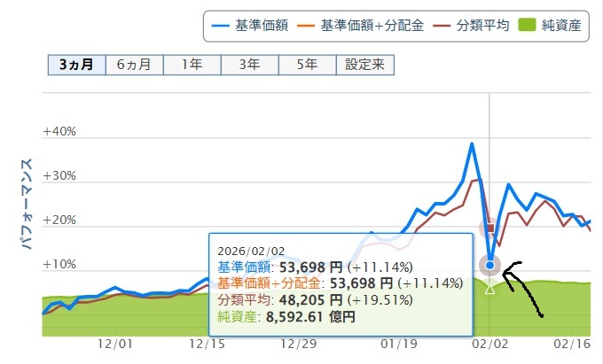603x364 pixels.
Task: Click the パフォーマンス vertical axis title
Action: tap(27, 204)
